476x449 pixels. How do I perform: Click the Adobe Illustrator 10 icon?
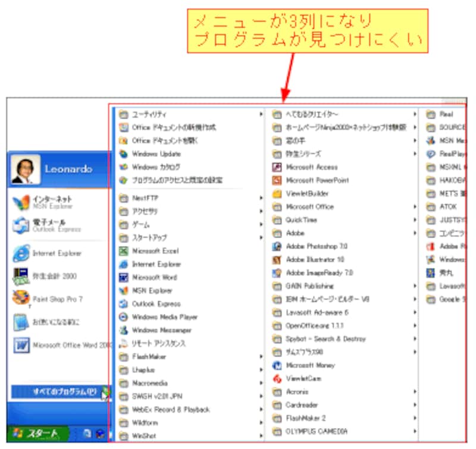coord(276,260)
